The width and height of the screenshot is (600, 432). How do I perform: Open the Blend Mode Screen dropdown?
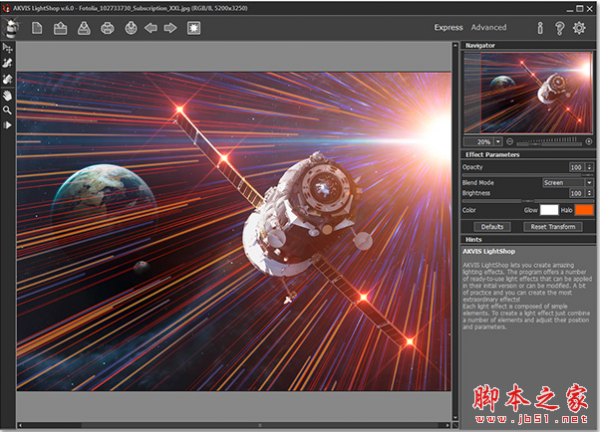click(x=567, y=183)
